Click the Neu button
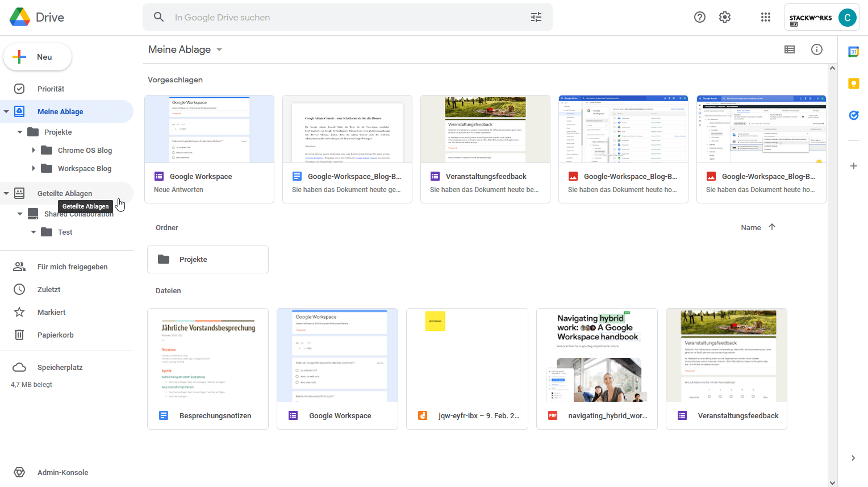 [37, 57]
